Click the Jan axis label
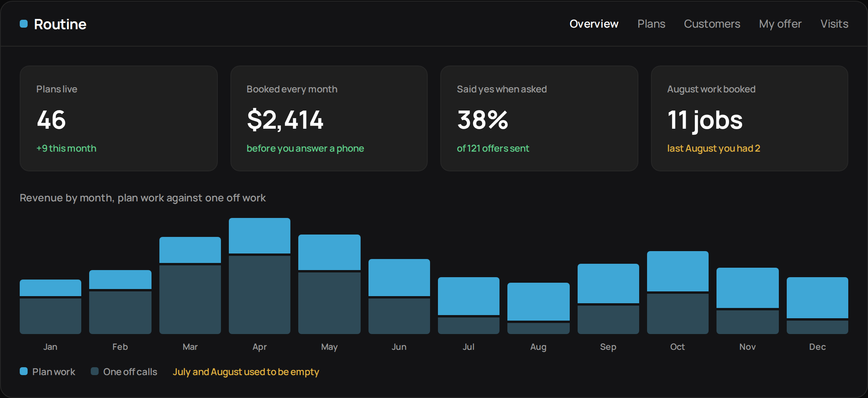The image size is (868, 398). (51, 347)
